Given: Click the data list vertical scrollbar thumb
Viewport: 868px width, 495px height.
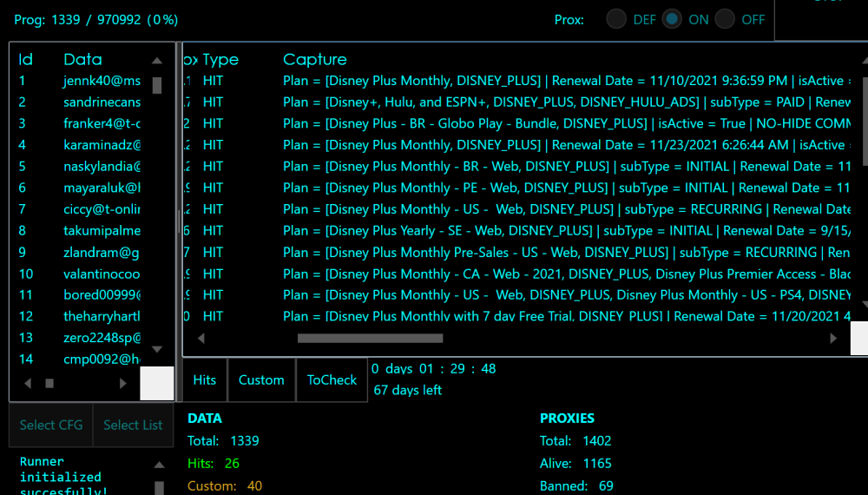Looking at the screenshot, I should coord(157,85).
